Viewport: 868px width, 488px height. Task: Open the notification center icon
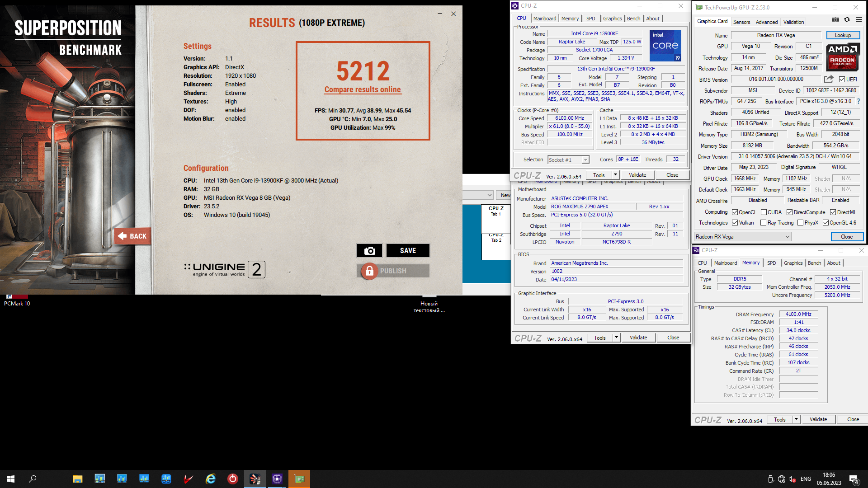[x=854, y=479]
